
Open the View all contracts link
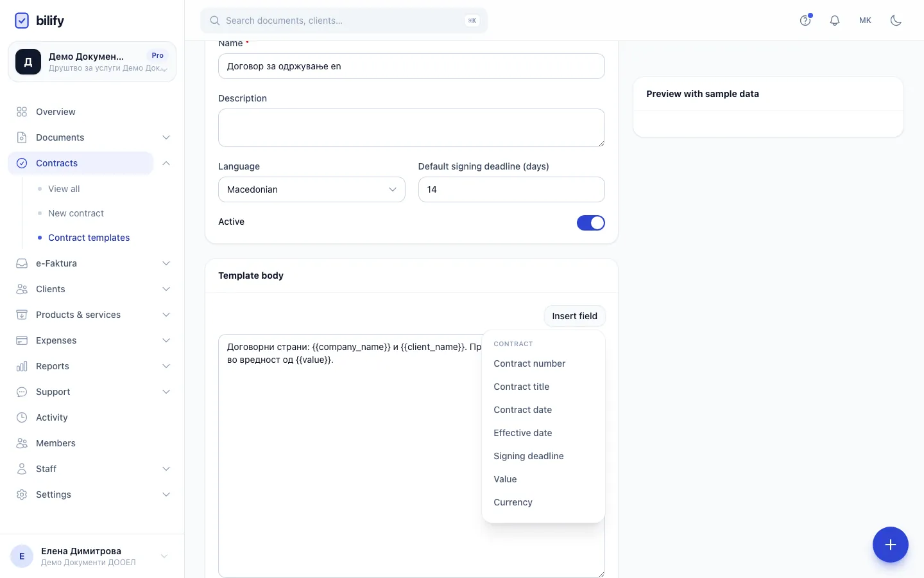pyautogui.click(x=64, y=189)
